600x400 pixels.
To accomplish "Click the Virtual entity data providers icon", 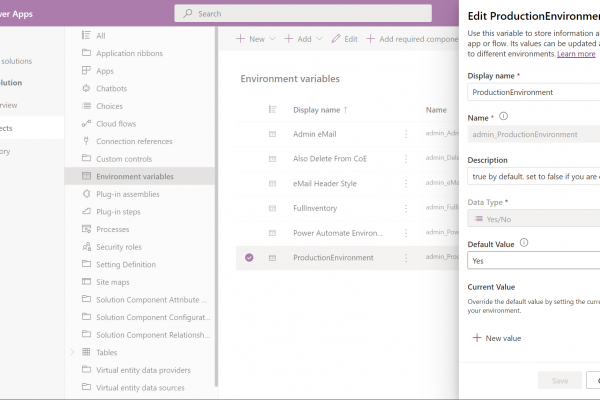I will 86,369.
